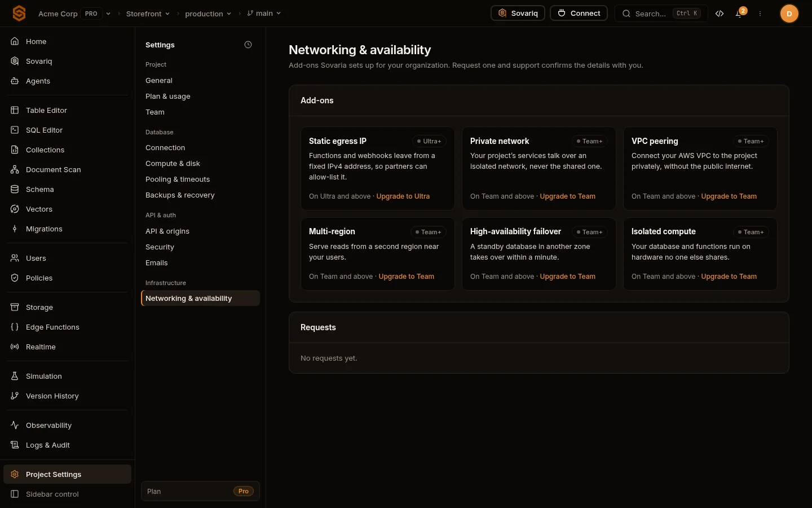This screenshot has height=508, width=812.
Task: Open the main branch dropdown
Action: pyautogui.click(x=264, y=14)
